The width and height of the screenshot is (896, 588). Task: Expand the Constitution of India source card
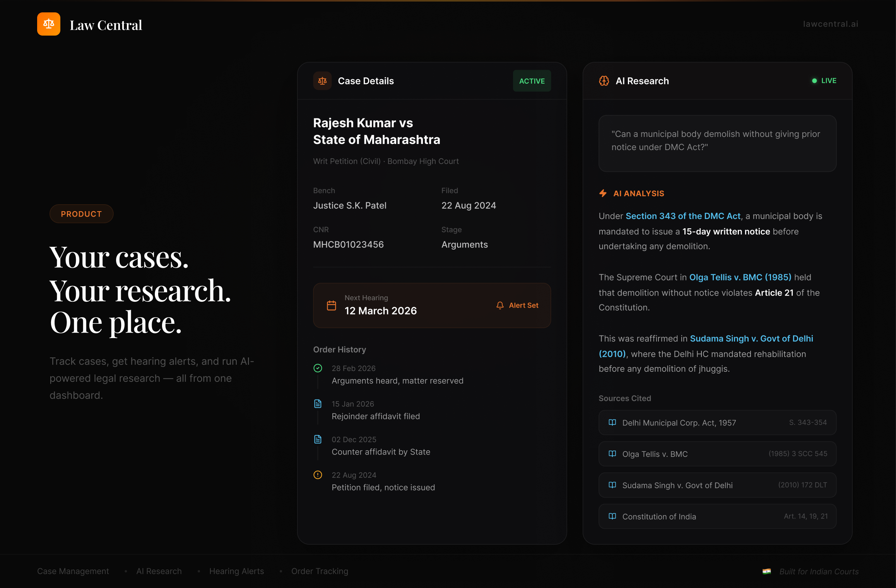(717, 516)
